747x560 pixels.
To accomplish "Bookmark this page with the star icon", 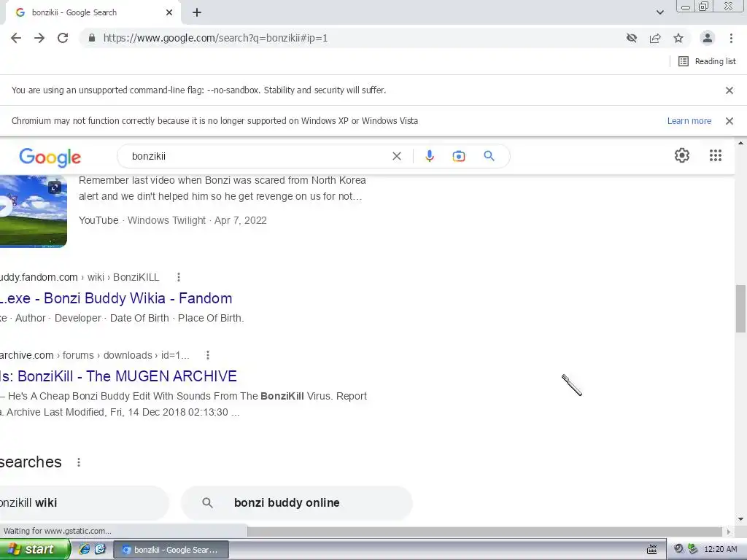I will [678, 38].
